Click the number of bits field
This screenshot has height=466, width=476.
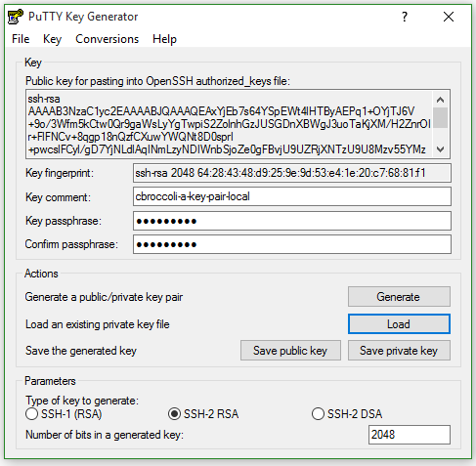[x=410, y=435]
